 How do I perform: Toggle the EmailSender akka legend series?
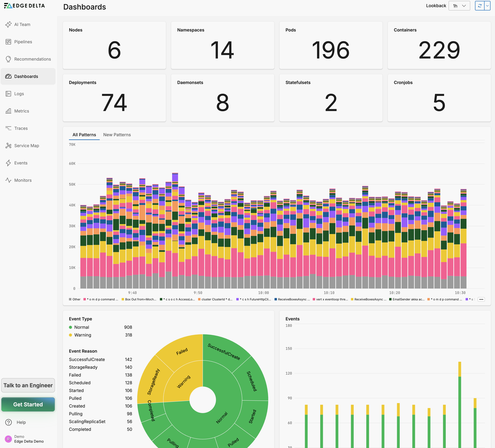407,299
